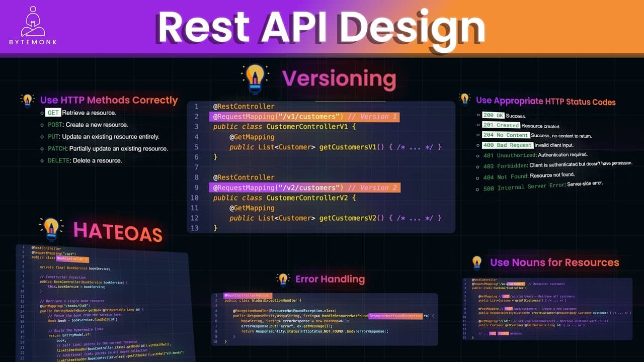Click @GetMapping on line 4 of Versioning code
Image resolution: width=644 pixels, height=362 pixels.
point(252,137)
